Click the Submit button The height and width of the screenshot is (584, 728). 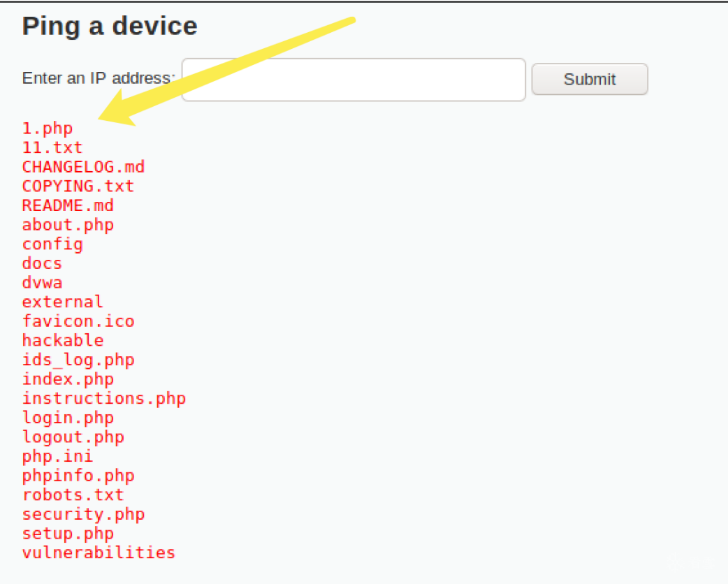(589, 79)
